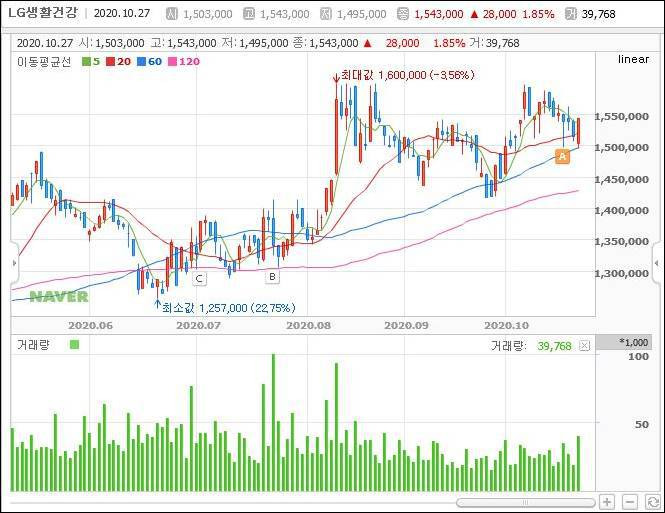Click the 거래량 label in volume panel
The width and height of the screenshot is (665, 513).
coord(33,345)
